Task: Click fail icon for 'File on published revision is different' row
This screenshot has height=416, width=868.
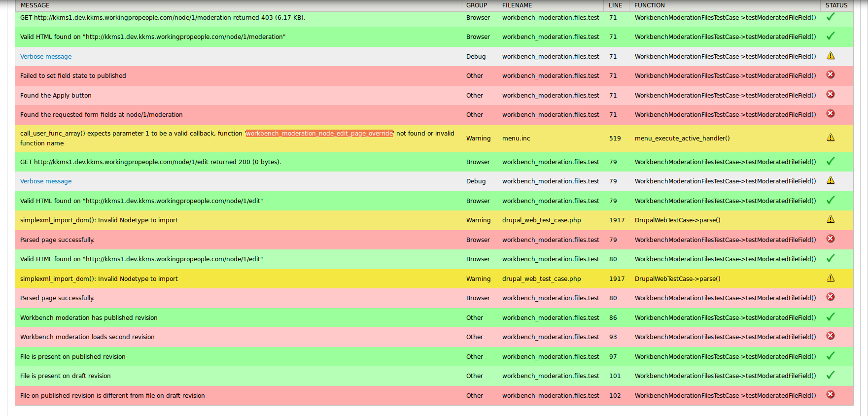Action: tap(831, 394)
